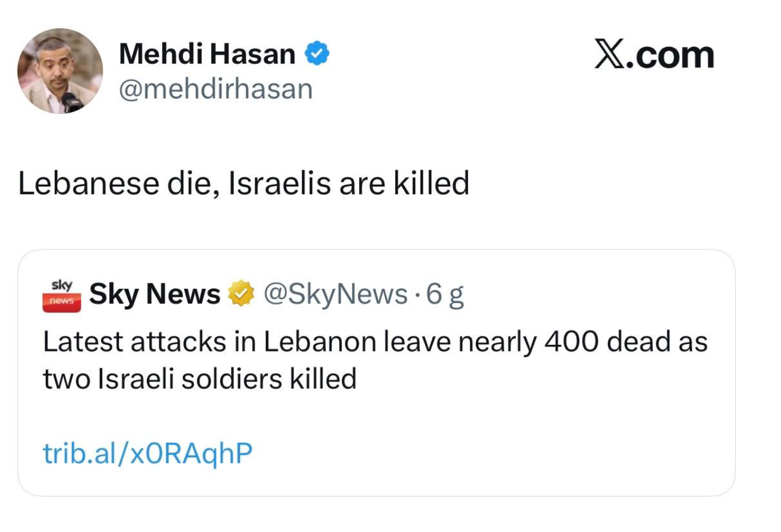Viewport: 781px width, 532px height.
Task: Click the "6 g" post timestamp
Action: (444, 295)
